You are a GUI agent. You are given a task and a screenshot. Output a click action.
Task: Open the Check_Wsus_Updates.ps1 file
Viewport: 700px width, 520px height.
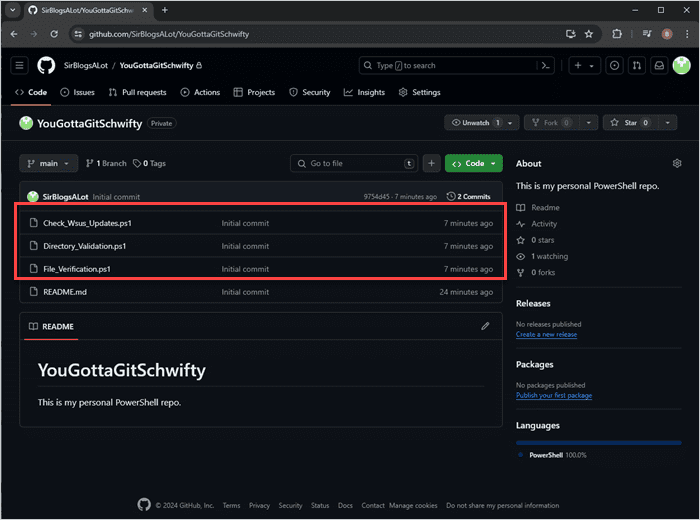(x=88, y=223)
